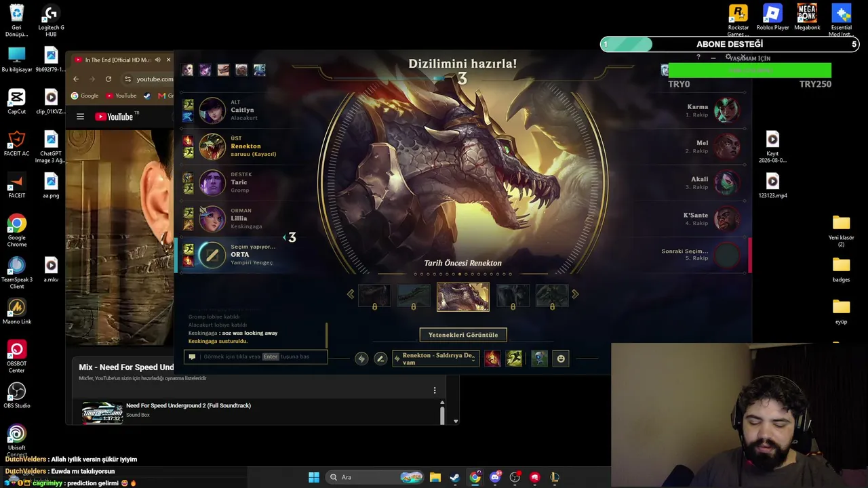Show next skins with the right carousel arrow
Viewport: 868px width, 488px height.
click(x=575, y=294)
